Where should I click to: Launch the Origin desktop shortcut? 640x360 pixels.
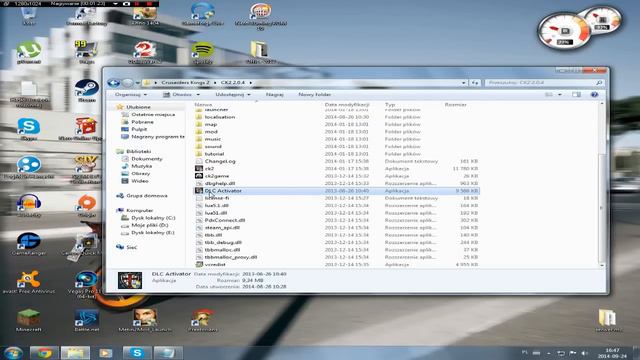[87, 204]
